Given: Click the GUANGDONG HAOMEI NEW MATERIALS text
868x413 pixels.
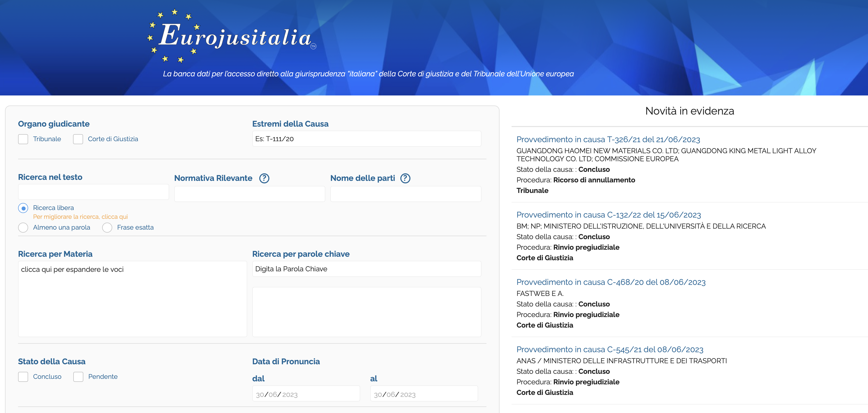Looking at the screenshot, I should 666,155.
